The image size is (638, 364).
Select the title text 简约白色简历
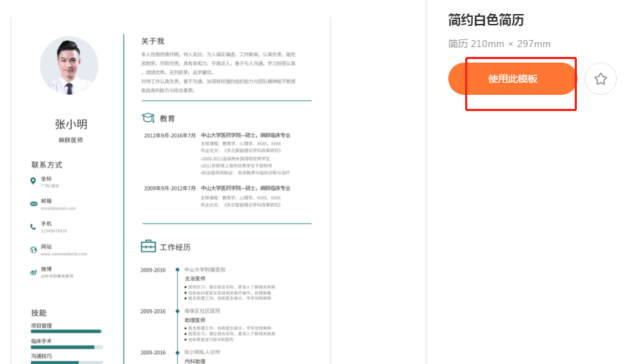pos(486,20)
